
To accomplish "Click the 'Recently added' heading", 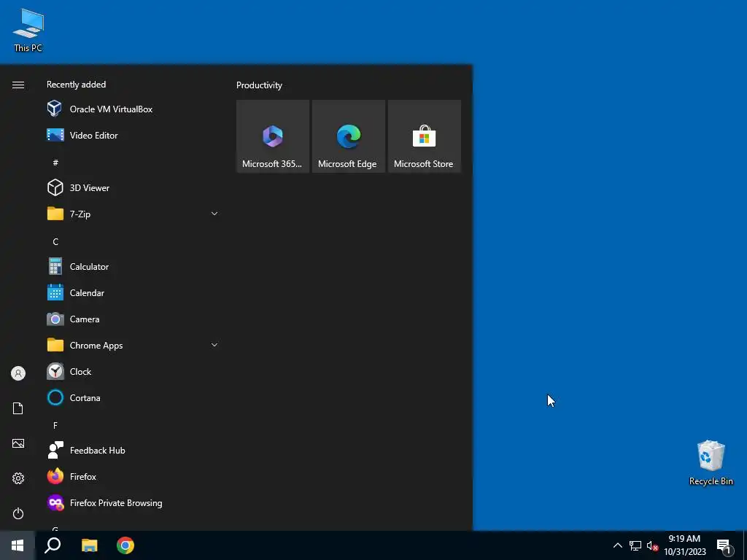I will [76, 85].
